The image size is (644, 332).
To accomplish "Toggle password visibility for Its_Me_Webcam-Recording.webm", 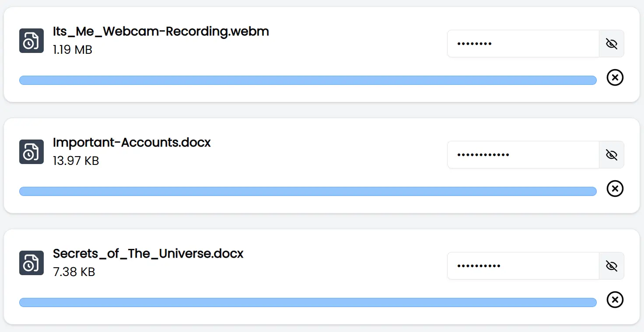I will (611, 43).
